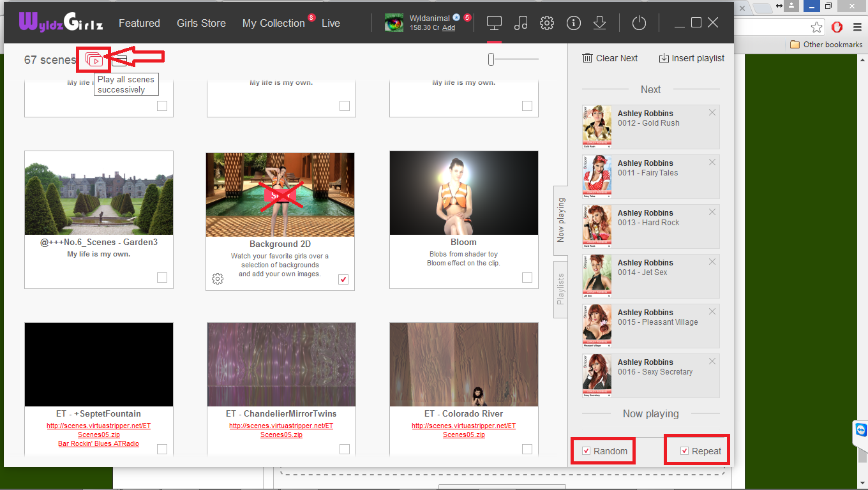Click the power icon in the header

coord(639,23)
